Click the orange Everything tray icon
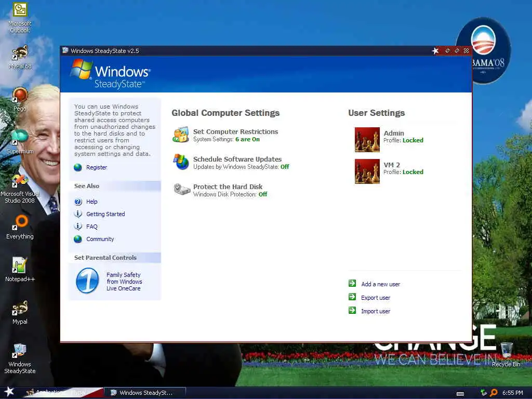Viewport: 532px width, 399px height. tap(494, 393)
